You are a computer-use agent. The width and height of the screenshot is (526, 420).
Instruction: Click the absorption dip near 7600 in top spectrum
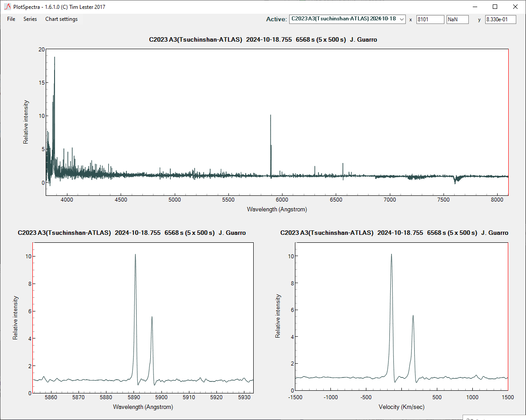click(455, 179)
